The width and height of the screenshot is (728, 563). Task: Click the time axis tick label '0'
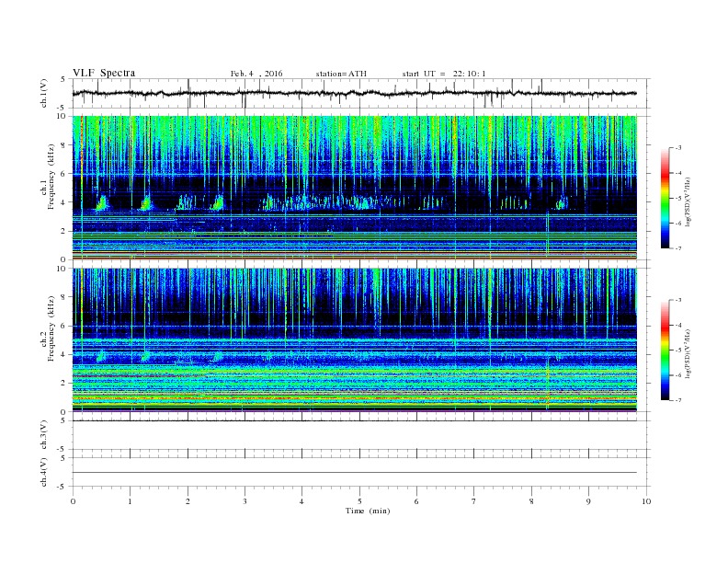(x=73, y=501)
